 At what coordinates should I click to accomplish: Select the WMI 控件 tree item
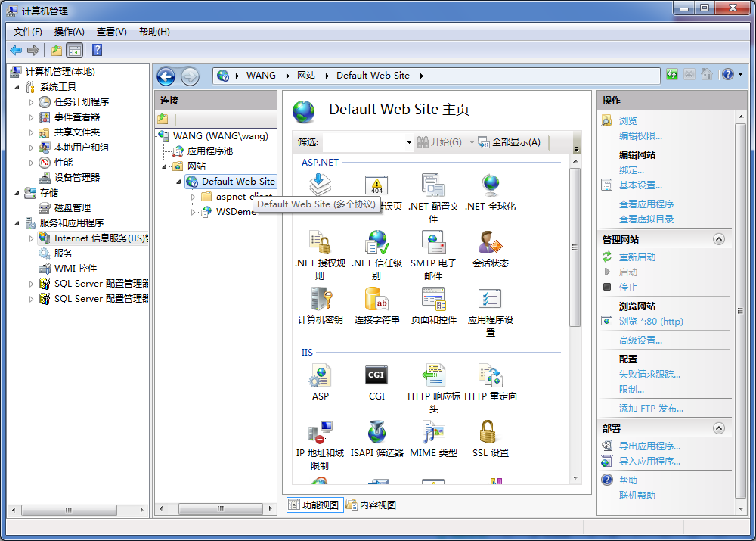coord(75,269)
